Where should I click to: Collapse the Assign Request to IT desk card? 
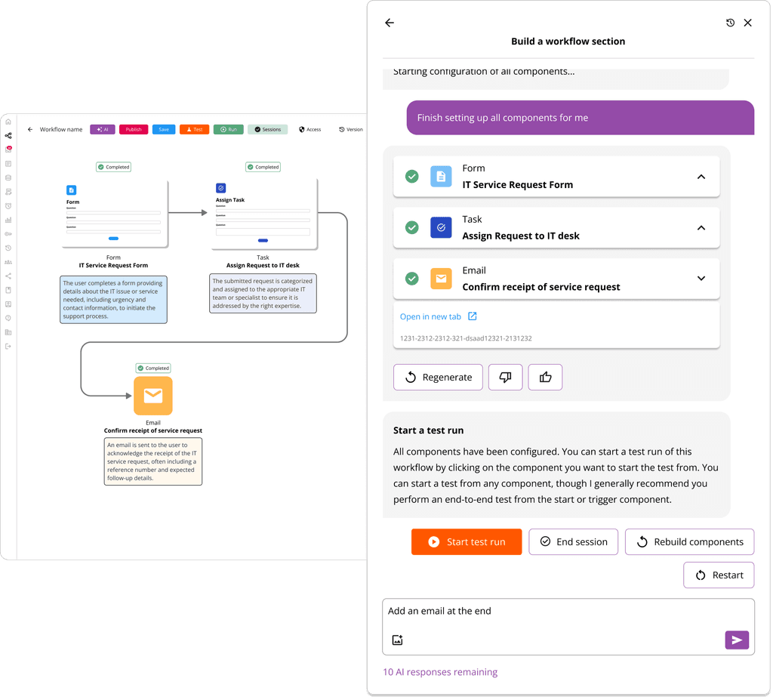pos(701,227)
